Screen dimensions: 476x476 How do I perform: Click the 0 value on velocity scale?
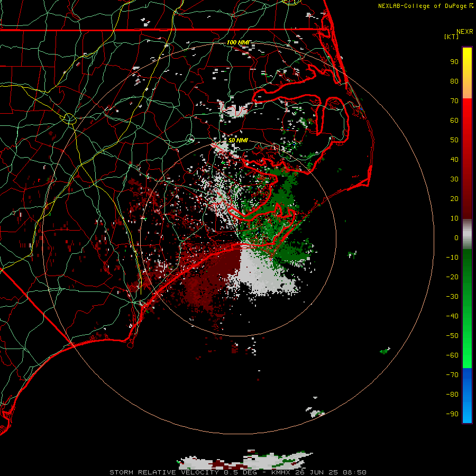[x=456, y=238]
